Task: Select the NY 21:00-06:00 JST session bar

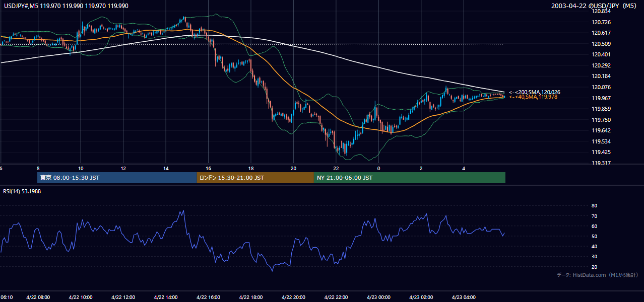Action: [410, 178]
